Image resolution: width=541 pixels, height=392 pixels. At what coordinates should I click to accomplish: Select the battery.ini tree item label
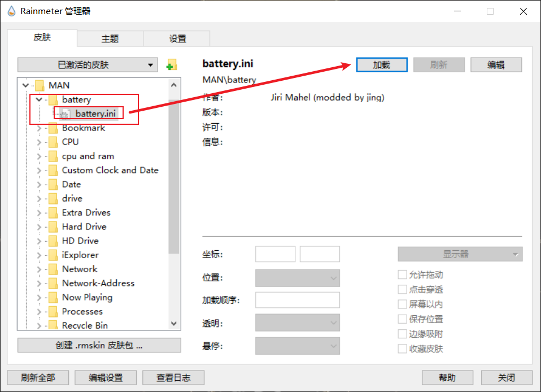[x=95, y=114]
